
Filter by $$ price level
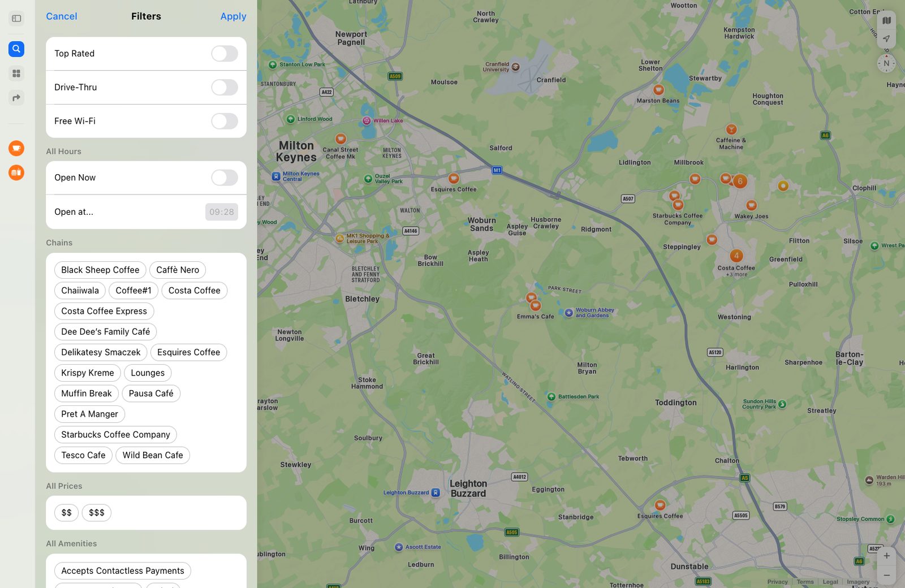66,513
